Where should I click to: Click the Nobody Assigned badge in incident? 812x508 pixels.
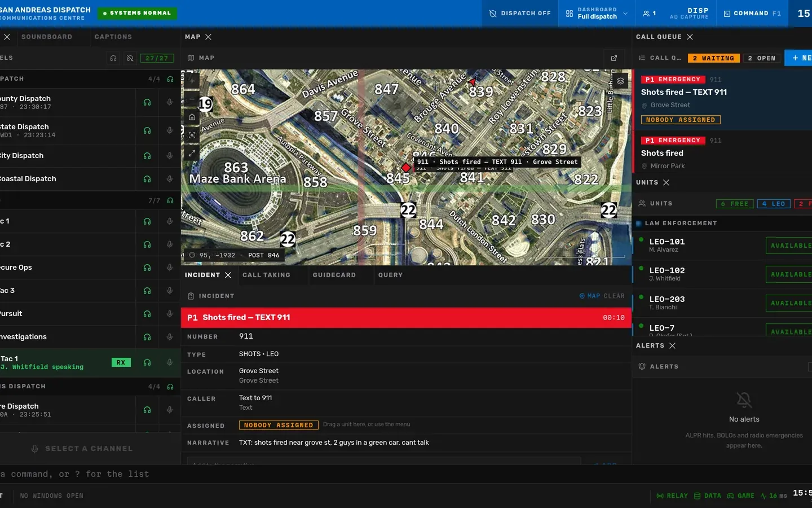(x=279, y=425)
